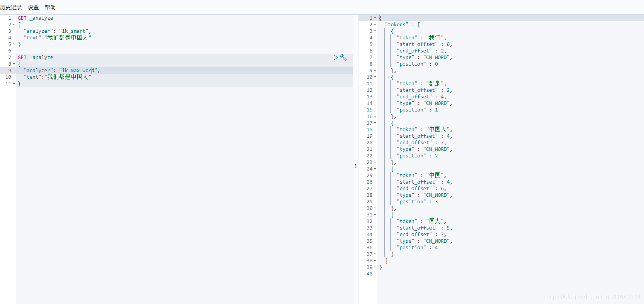Screen dimensions: 644x304
Task: Click the empty editor line 6
Action: [x=184, y=51]
